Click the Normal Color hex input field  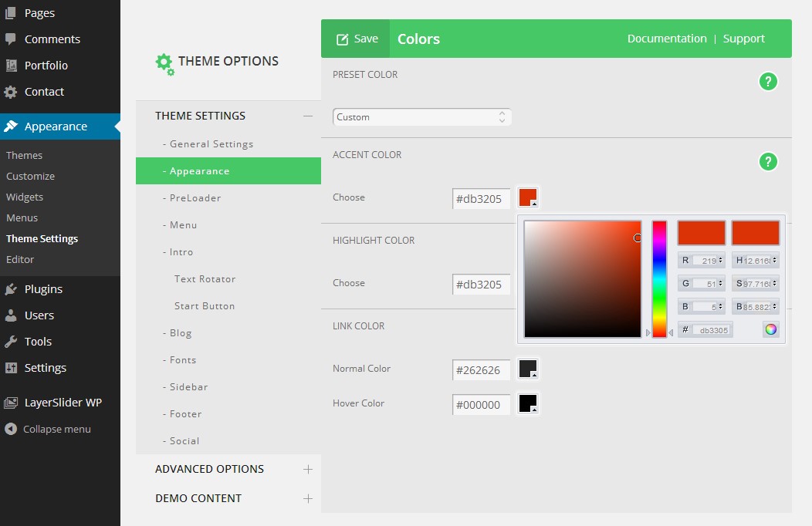click(481, 370)
